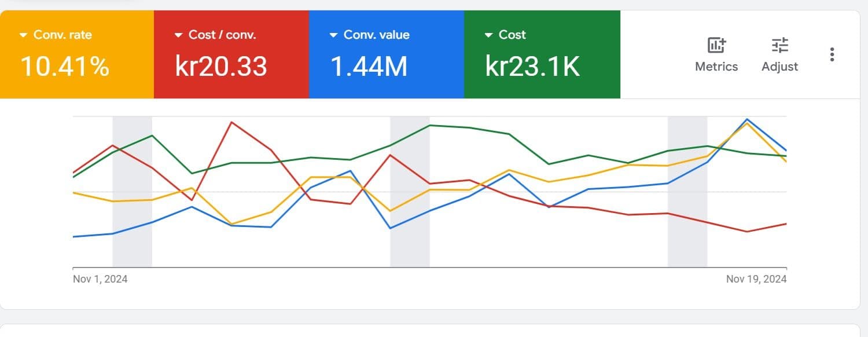Open the Metrics chart icon

click(716, 45)
